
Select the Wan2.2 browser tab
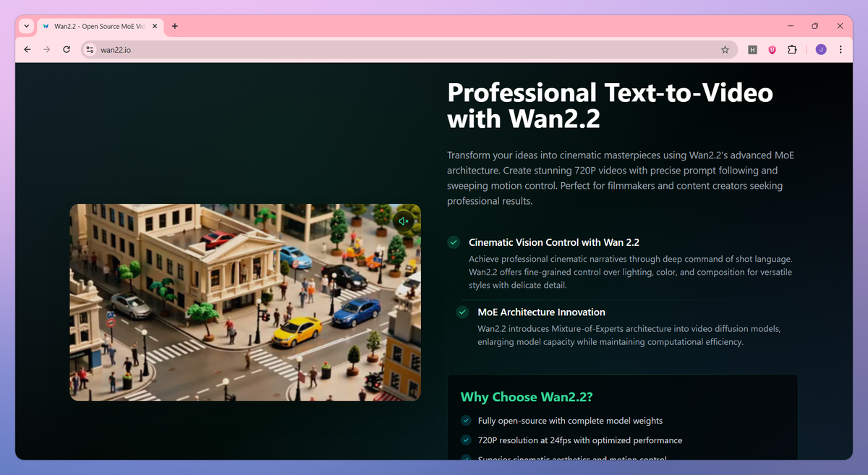coord(100,26)
